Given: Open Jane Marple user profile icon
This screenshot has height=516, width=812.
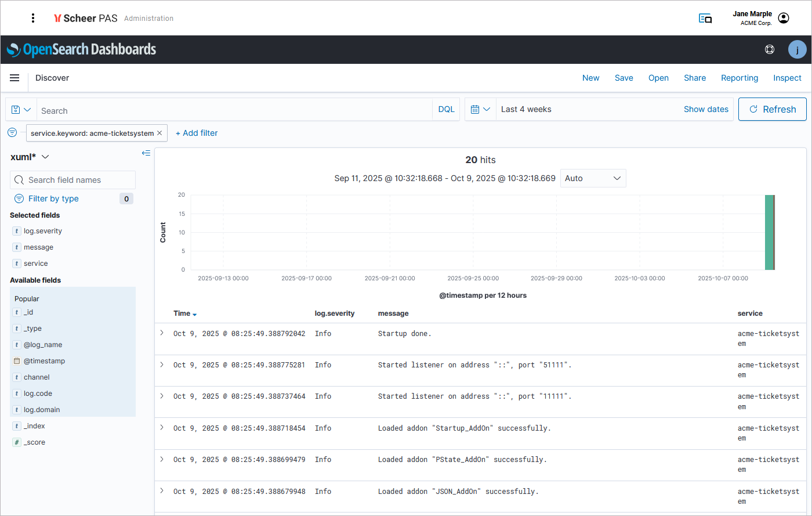Looking at the screenshot, I should [784, 19].
